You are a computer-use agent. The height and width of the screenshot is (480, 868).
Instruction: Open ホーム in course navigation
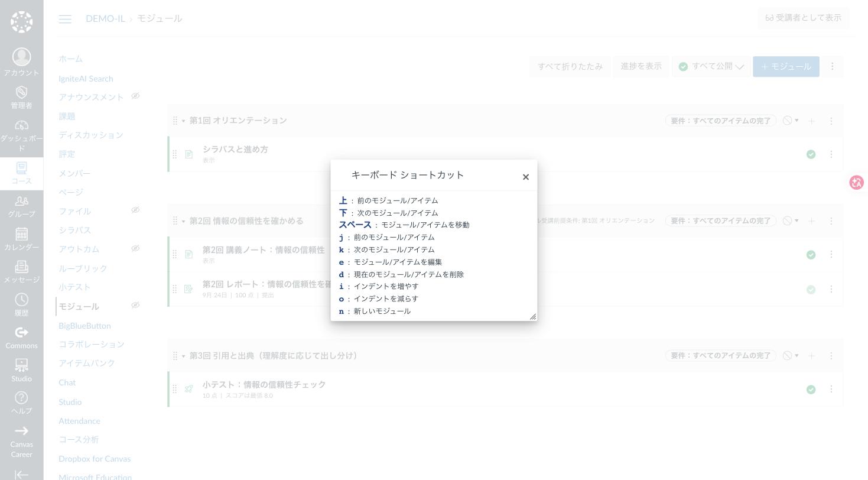[x=71, y=59]
